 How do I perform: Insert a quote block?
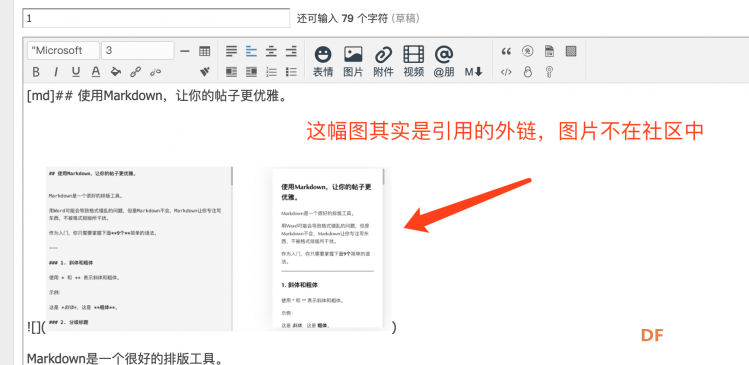point(506,51)
